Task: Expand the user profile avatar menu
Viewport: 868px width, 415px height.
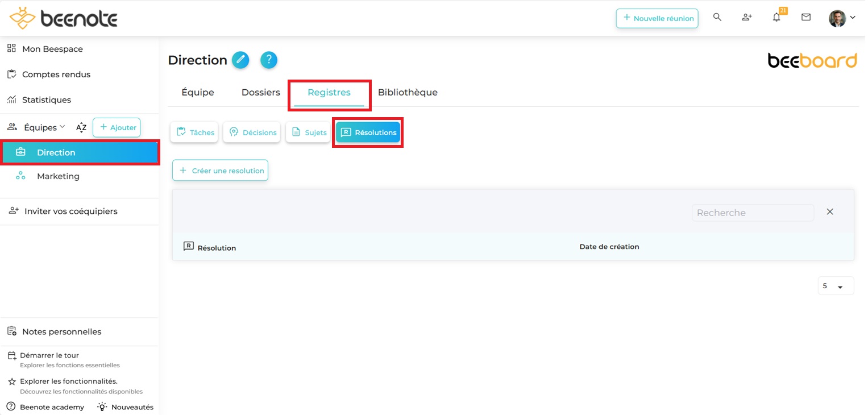Action: click(842, 18)
